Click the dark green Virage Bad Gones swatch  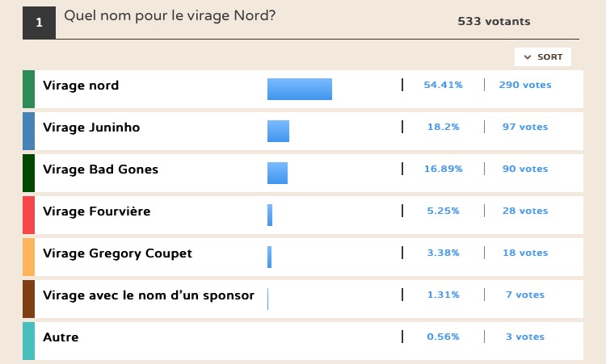coord(28,173)
